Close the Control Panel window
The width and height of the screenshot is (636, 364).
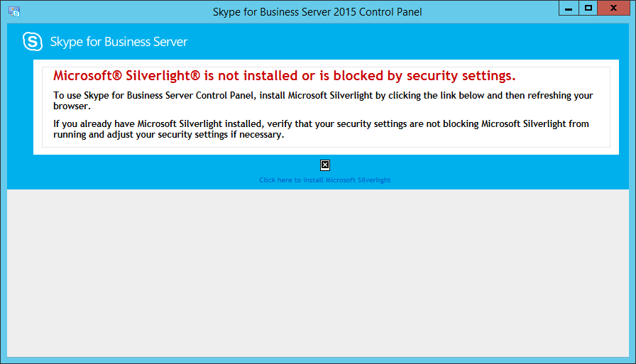pos(614,8)
